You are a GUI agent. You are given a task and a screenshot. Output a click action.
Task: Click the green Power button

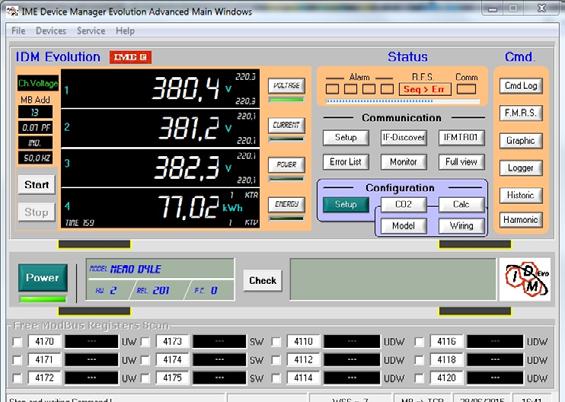(43, 277)
